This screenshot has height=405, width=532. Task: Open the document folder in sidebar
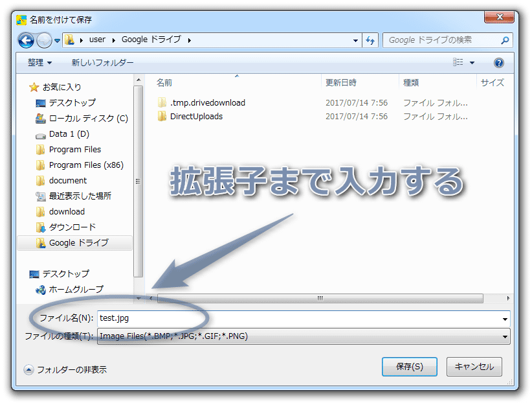tap(68, 180)
